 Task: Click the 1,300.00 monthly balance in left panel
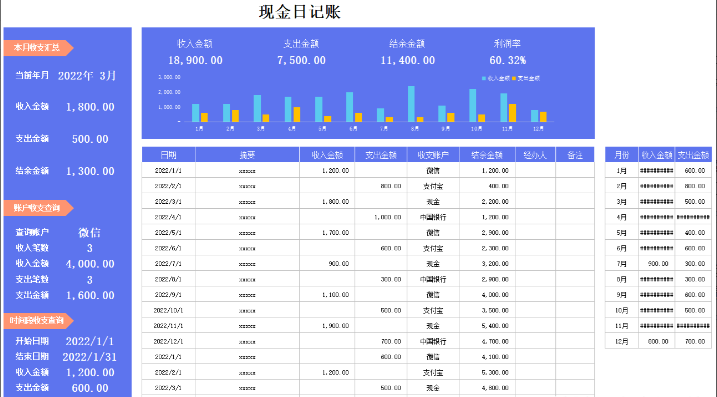click(x=90, y=171)
